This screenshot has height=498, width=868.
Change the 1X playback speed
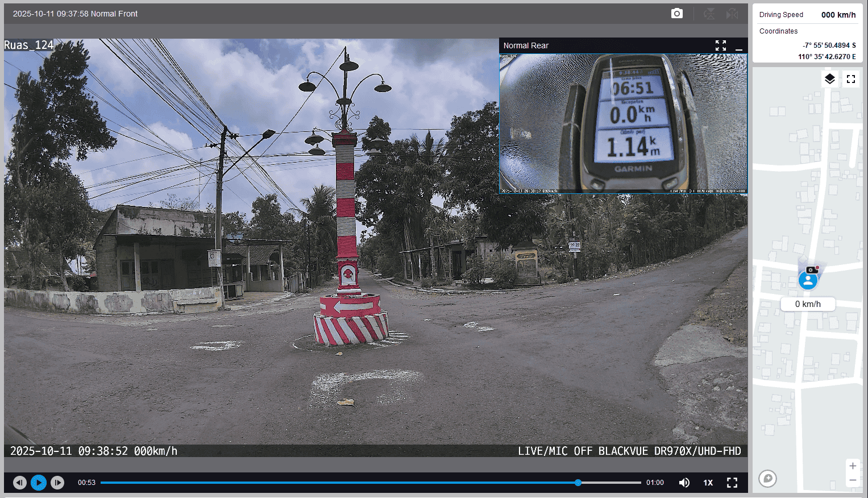coord(708,483)
